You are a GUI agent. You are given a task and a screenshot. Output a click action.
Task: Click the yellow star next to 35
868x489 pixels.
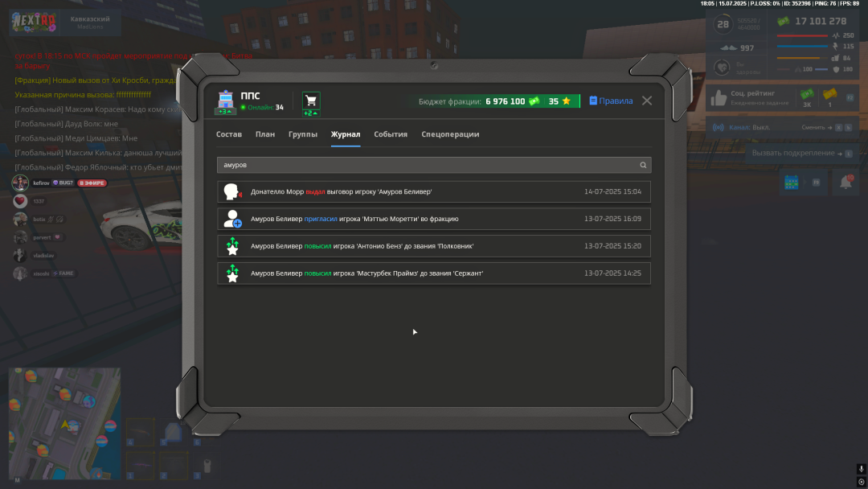(x=567, y=101)
